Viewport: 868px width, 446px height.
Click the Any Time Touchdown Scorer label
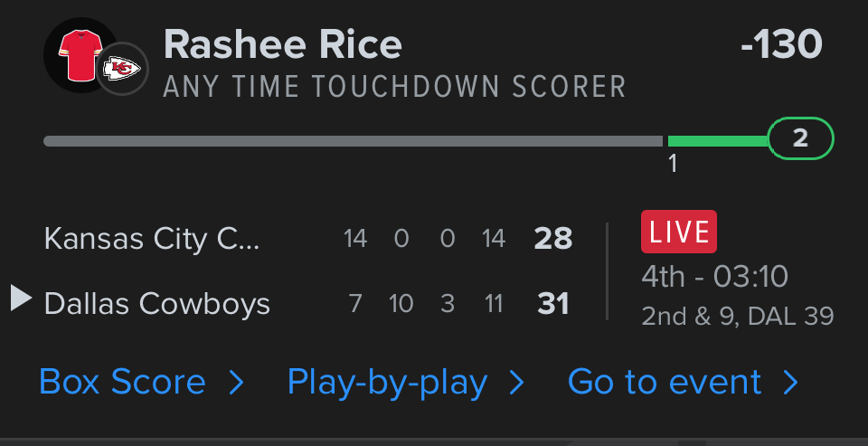[395, 87]
